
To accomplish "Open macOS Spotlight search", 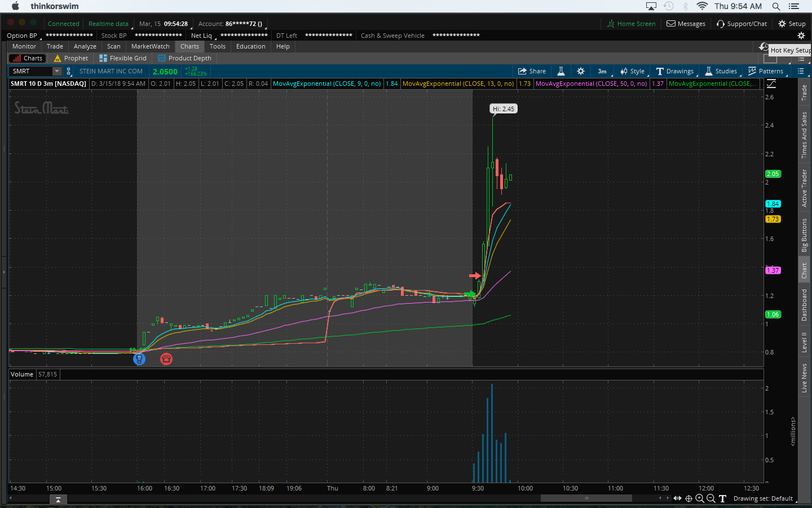I will point(776,6).
